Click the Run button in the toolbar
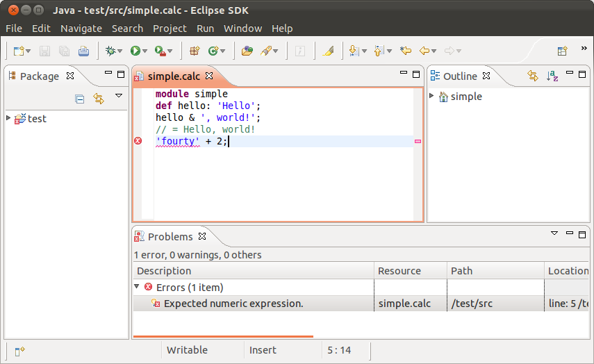Screen dimensions: 594x364 135,51
